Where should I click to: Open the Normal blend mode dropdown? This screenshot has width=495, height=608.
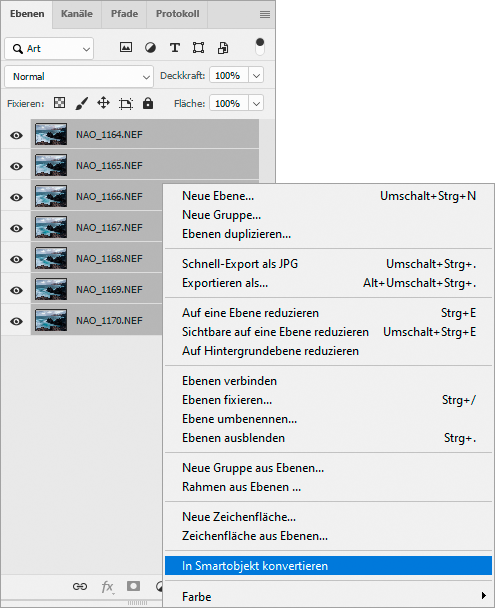[x=79, y=76]
